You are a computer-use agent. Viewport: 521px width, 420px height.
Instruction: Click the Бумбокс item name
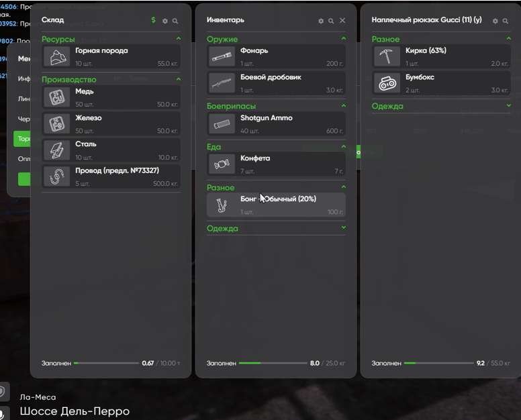(420, 77)
